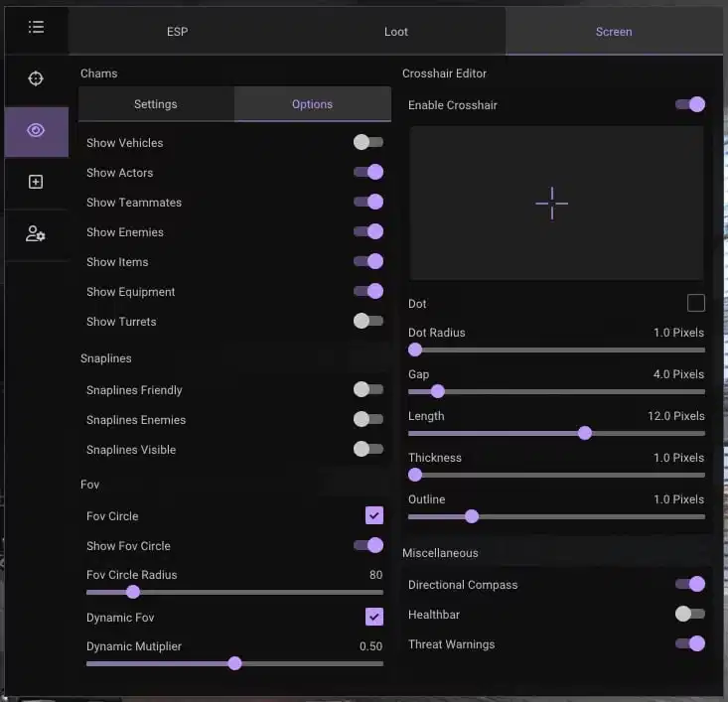The width and height of the screenshot is (728, 702).
Task: Select the Chams Options tab
Action: tap(313, 104)
